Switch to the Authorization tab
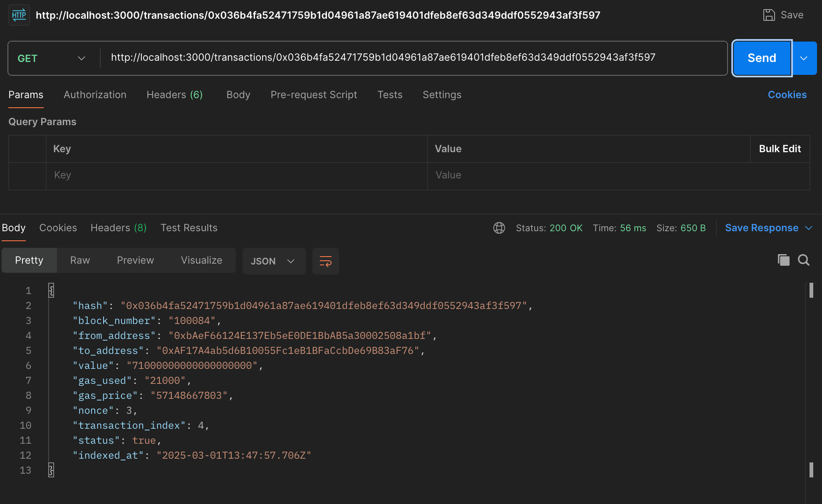This screenshot has width=822, height=504. pyautogui.click(x=95, y=95)
